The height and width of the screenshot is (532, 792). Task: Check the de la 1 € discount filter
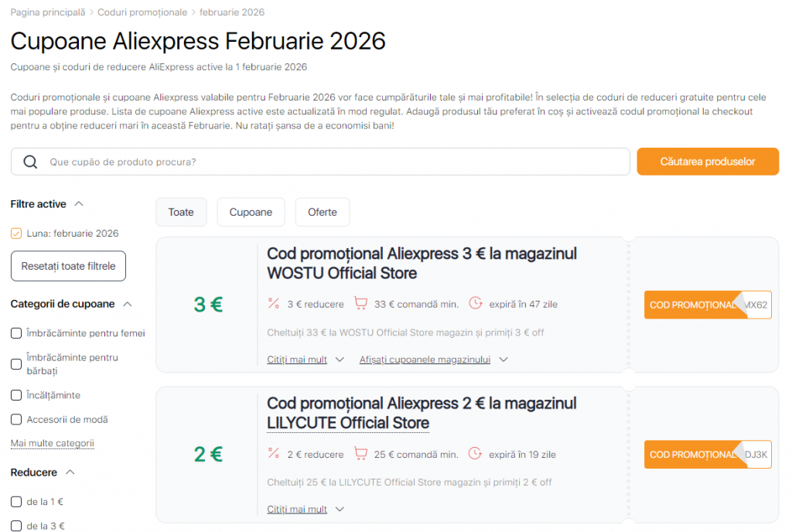pyautogui.click(x=16, y=501)
